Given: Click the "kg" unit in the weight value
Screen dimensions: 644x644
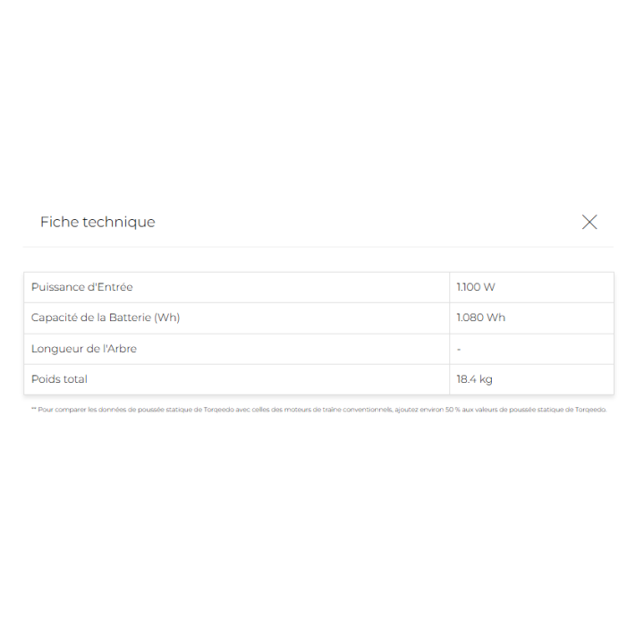Looking at the screenshot, I should (x=486, y=379).
